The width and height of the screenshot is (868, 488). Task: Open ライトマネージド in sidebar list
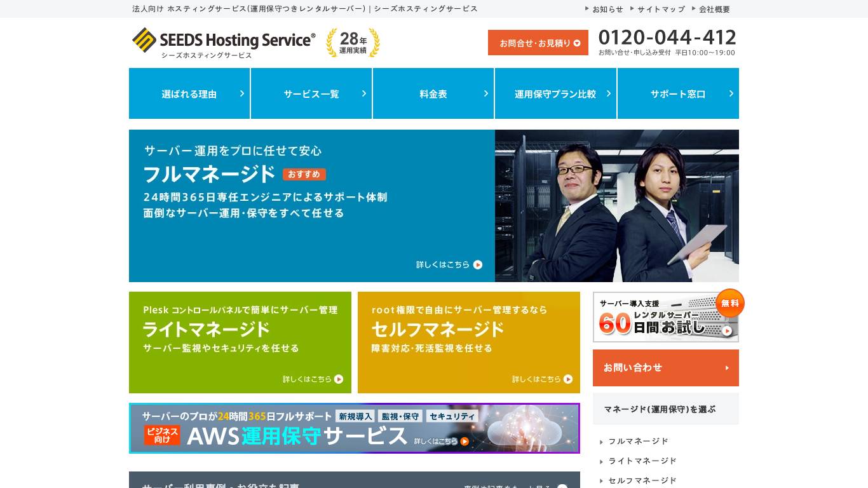(642, 461)
